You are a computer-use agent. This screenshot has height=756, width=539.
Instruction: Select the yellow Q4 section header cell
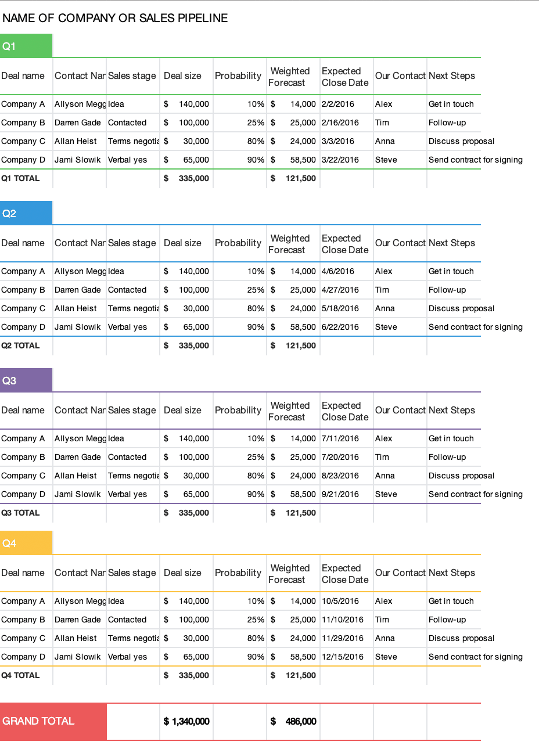[26, 543]
